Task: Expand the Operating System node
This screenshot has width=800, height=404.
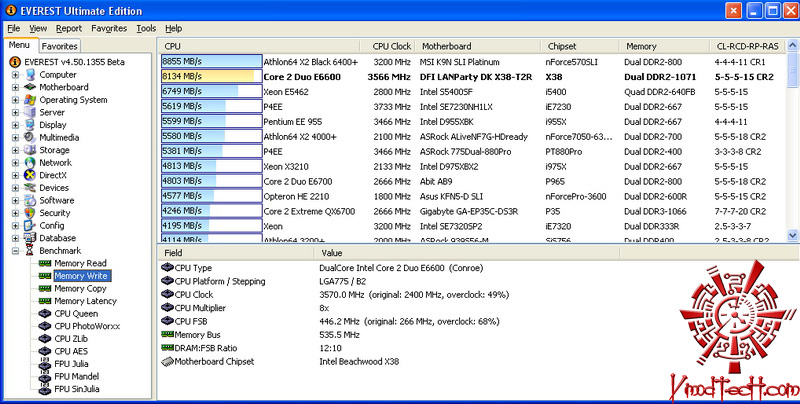Action: (x=15, y=100)
